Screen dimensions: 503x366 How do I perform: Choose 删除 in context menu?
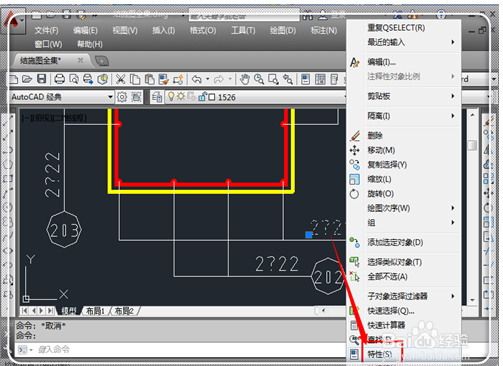click(375, 136)
